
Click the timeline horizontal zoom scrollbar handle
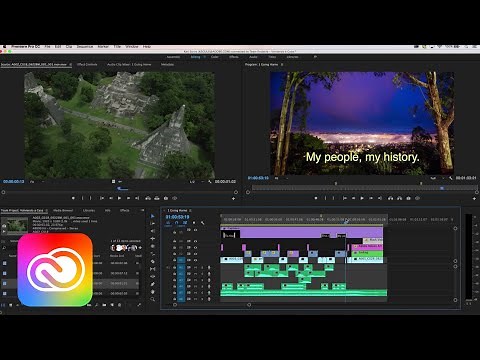pyautogui.click(x=249, y=305)
